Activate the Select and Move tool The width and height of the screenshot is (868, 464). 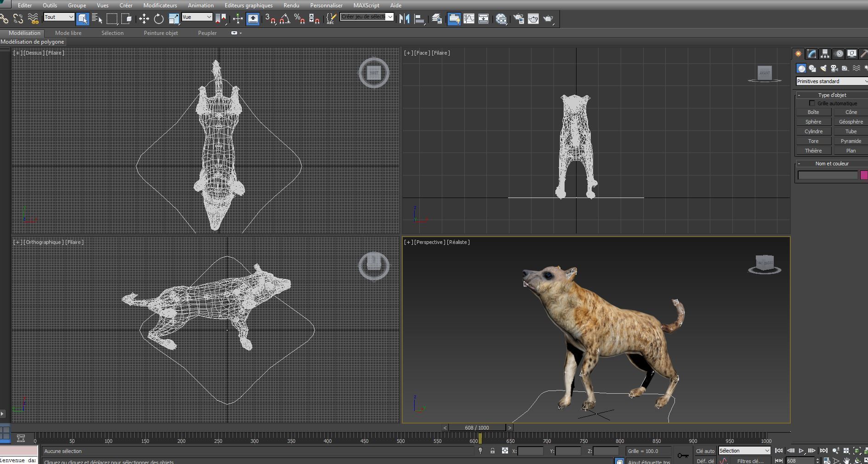(x=144, y=18)
